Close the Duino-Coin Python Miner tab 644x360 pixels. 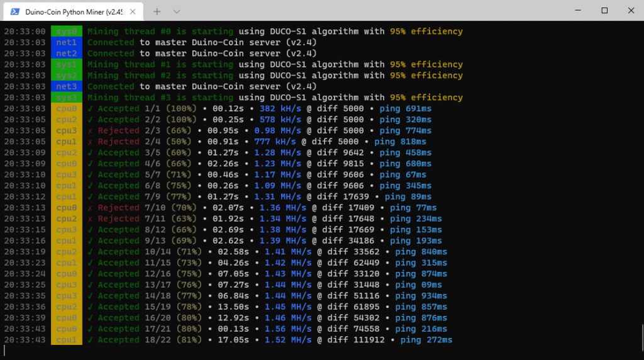click(x=133, y=11)
